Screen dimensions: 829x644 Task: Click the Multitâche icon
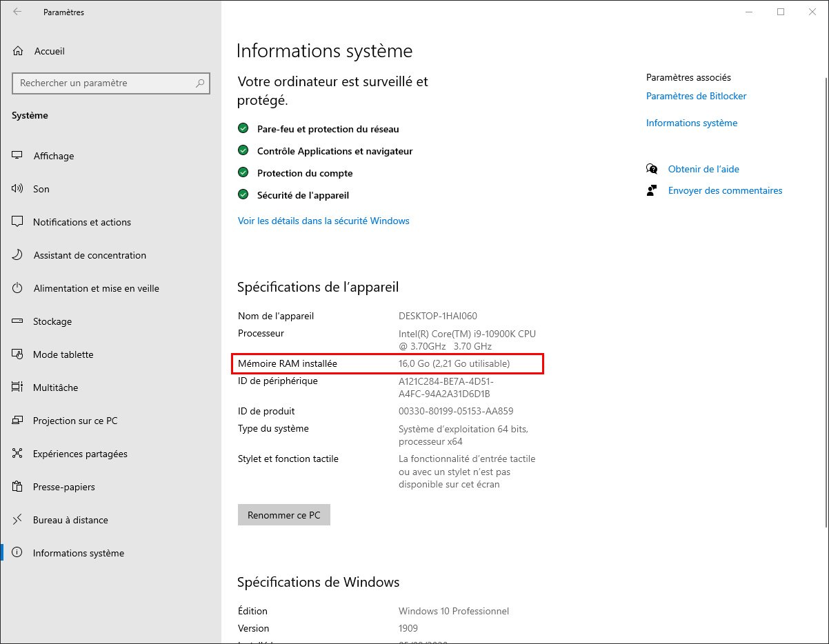click(18, 388)
